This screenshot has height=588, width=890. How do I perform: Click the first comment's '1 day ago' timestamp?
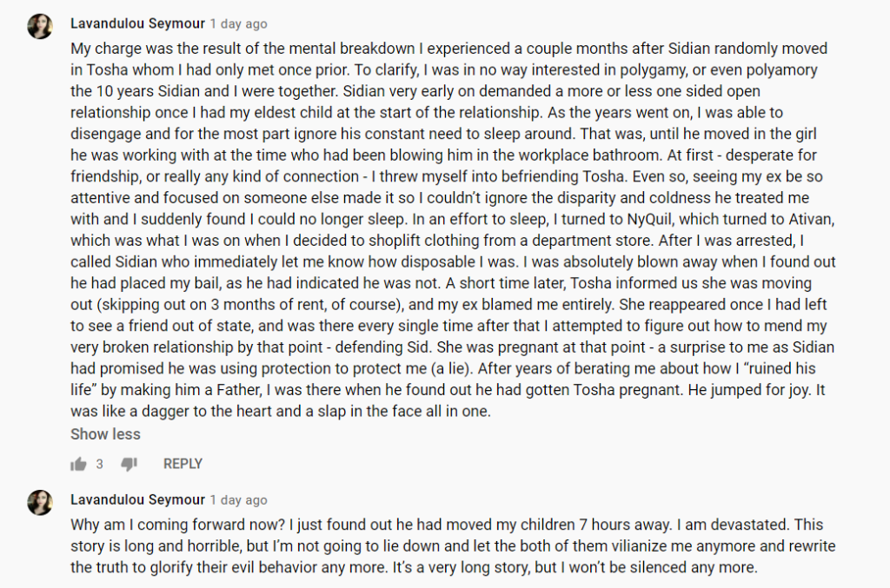pos(239,24)
